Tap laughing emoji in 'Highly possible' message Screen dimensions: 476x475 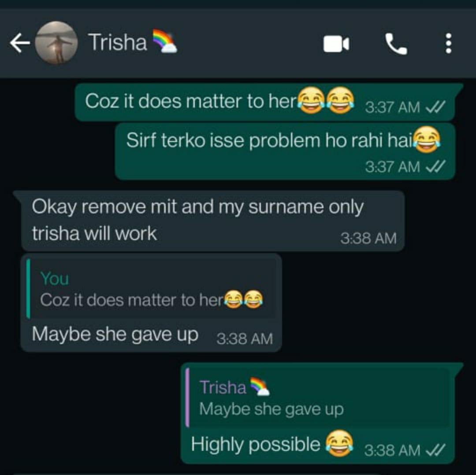[339, 444]
